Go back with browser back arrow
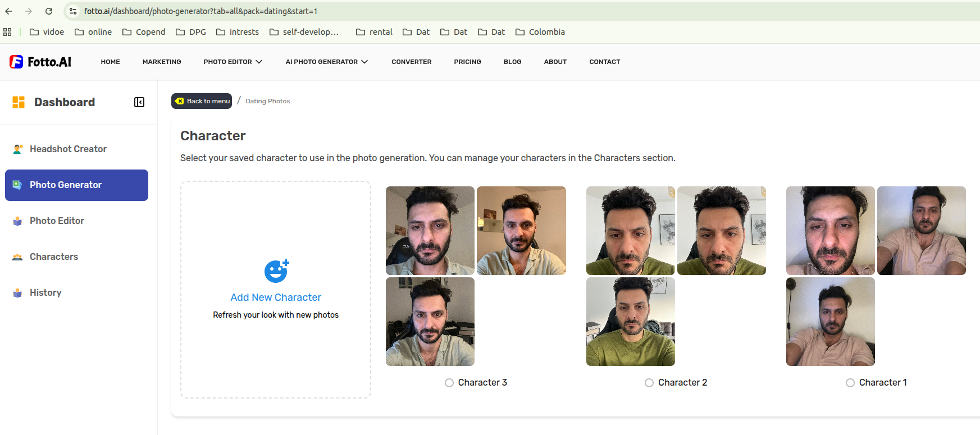Screen dimensions: 980x435 (x=8, y=11)
